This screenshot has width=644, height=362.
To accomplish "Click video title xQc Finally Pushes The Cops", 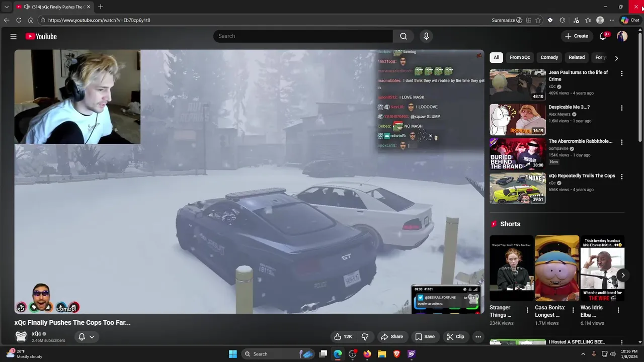I will pyautogui.click(x=72, y=323).
